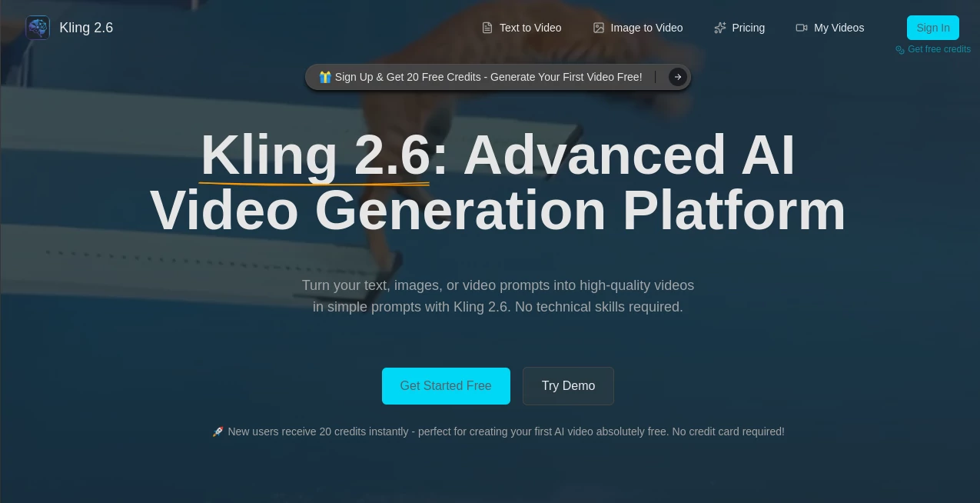The height and width of the screenshot is (503, 980).
Task: Open the Image to Video menu item
Action: click(x=638, y=28)
